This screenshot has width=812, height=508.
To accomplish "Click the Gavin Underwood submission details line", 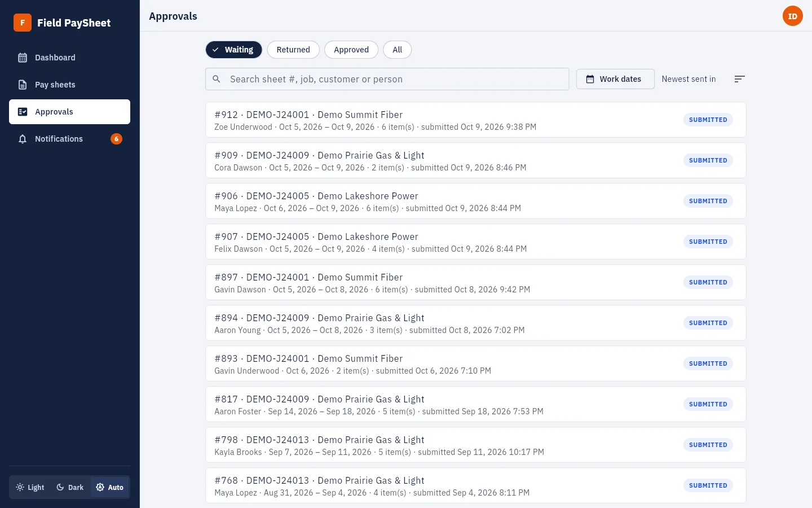I will (352, 371).
